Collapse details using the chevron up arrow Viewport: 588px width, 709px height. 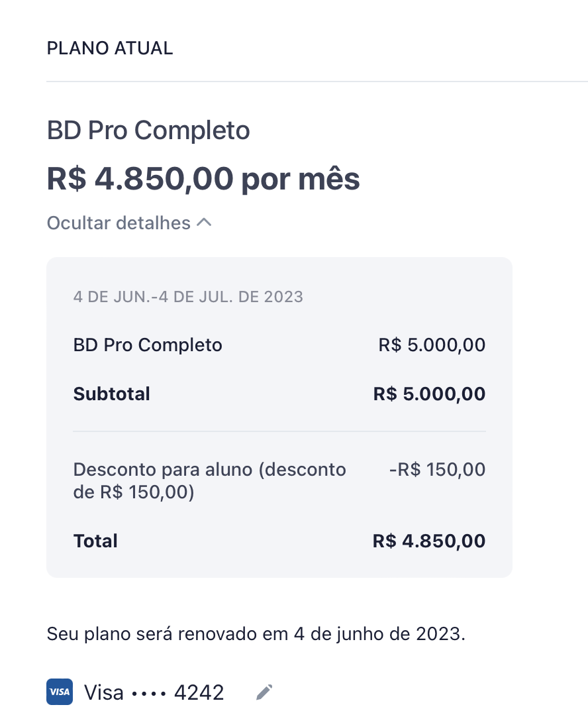[205, 223]
